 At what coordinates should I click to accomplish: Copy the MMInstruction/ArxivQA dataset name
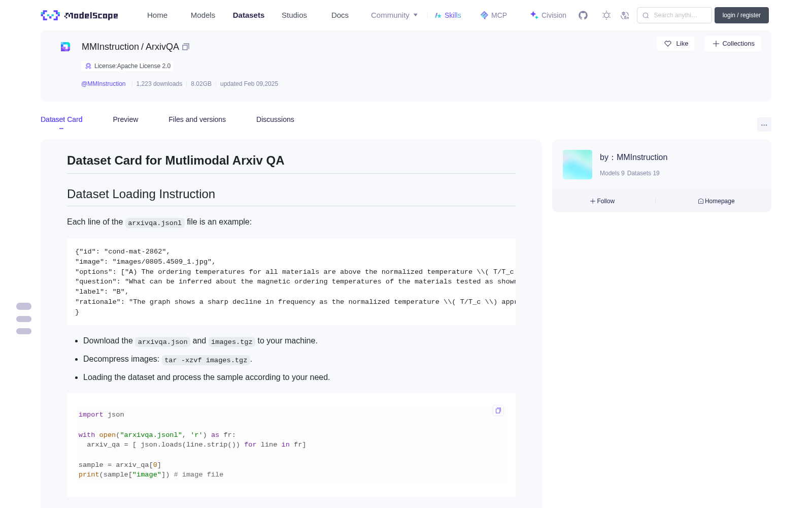(x=186, y=47)
